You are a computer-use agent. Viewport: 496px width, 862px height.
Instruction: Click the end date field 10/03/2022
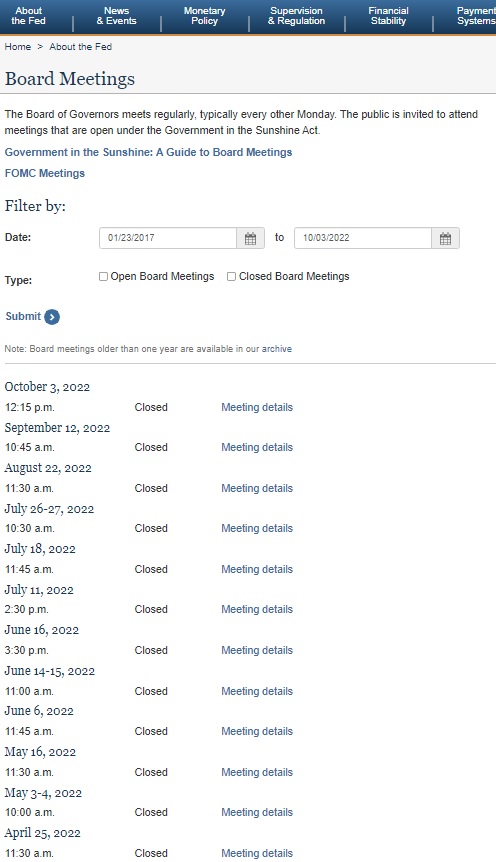point(363,238)
